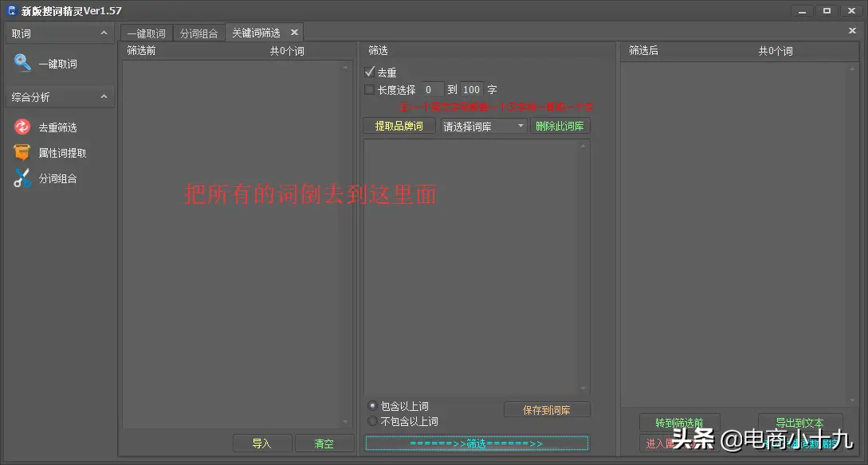868x465 pixels.
Task: Select the 不包含以上词 radio option
Action: pos(372,420)
